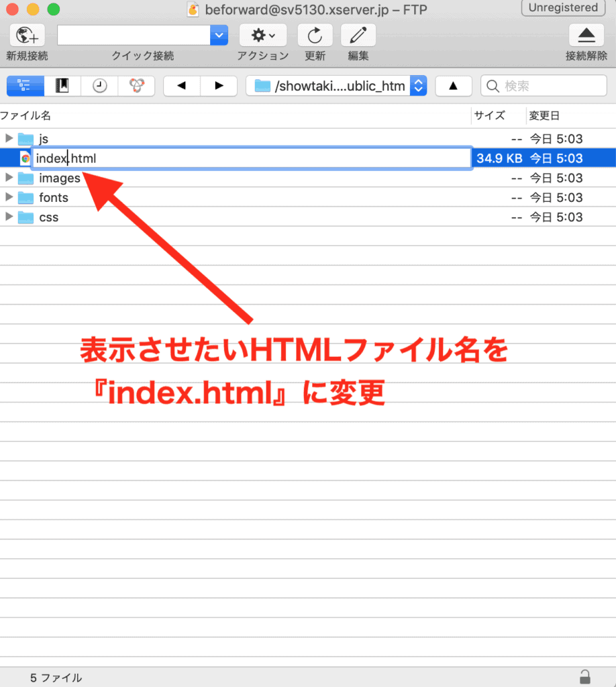616x687 pixels.
Task: Click the css folder icon
Action: pos(25,217)
